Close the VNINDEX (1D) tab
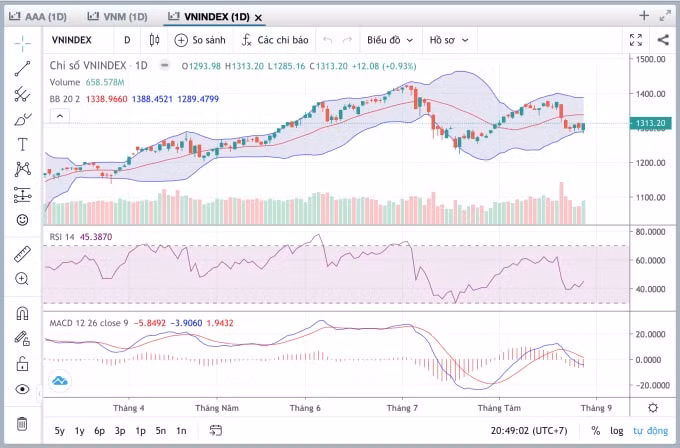The width and height of the screenshot is (680, 448). 258,18
